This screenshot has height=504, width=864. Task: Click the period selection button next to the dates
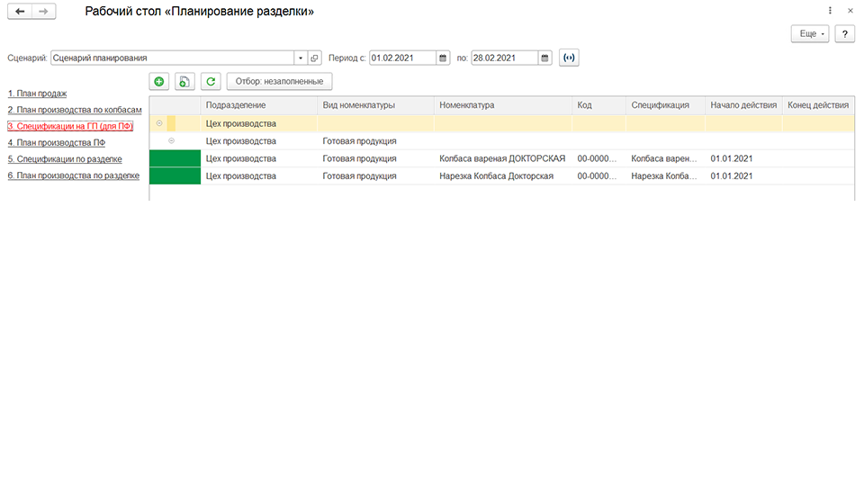[569, 58]
